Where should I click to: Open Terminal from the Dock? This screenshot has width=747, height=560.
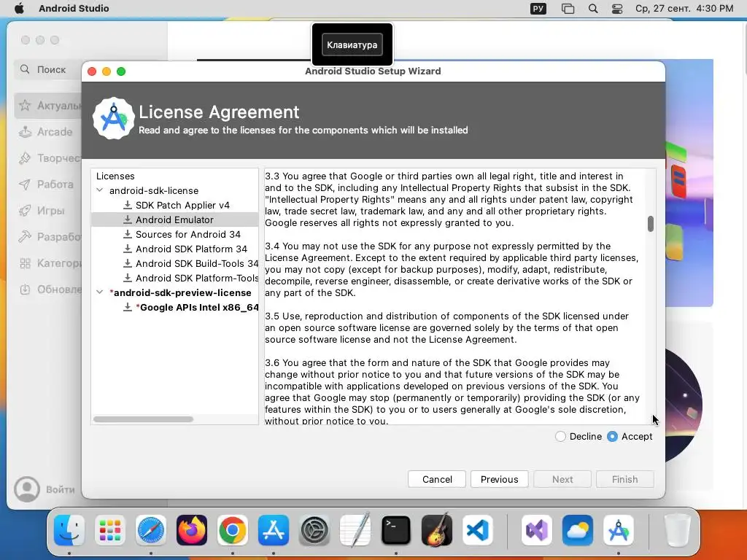pyautogui.click(x=396, y=530)
